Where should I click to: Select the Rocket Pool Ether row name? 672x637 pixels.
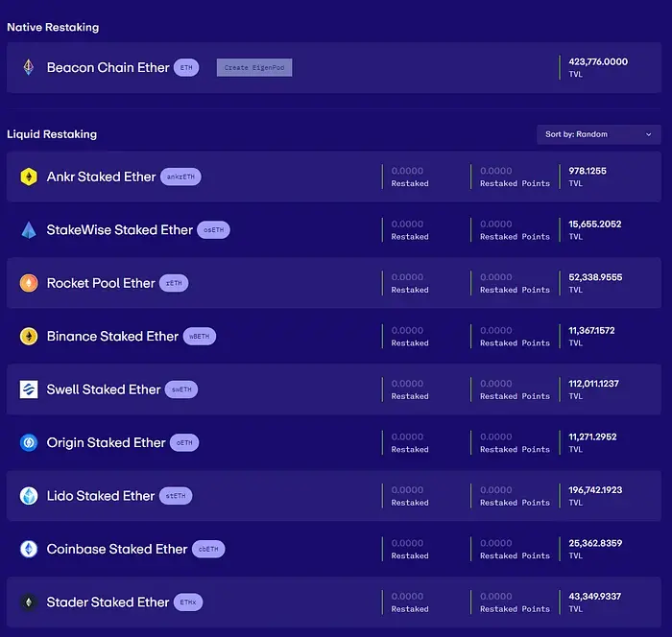tap(101, 283)
